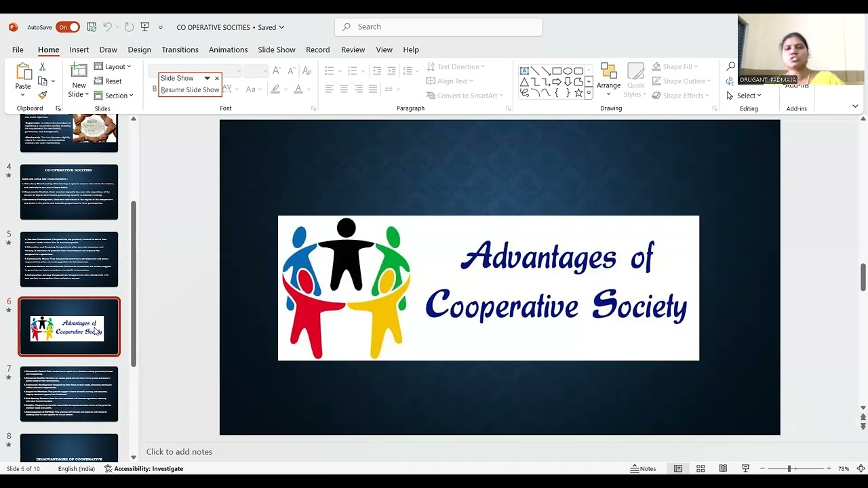Click the zoom in plus button
The image size is (868, 488).
[x=828, y=468]
